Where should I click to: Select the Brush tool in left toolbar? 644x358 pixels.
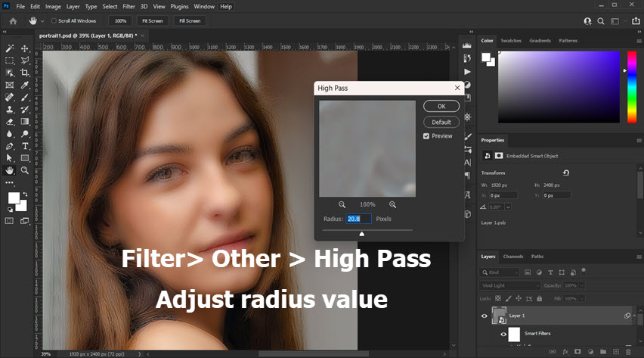coord(25,98)
